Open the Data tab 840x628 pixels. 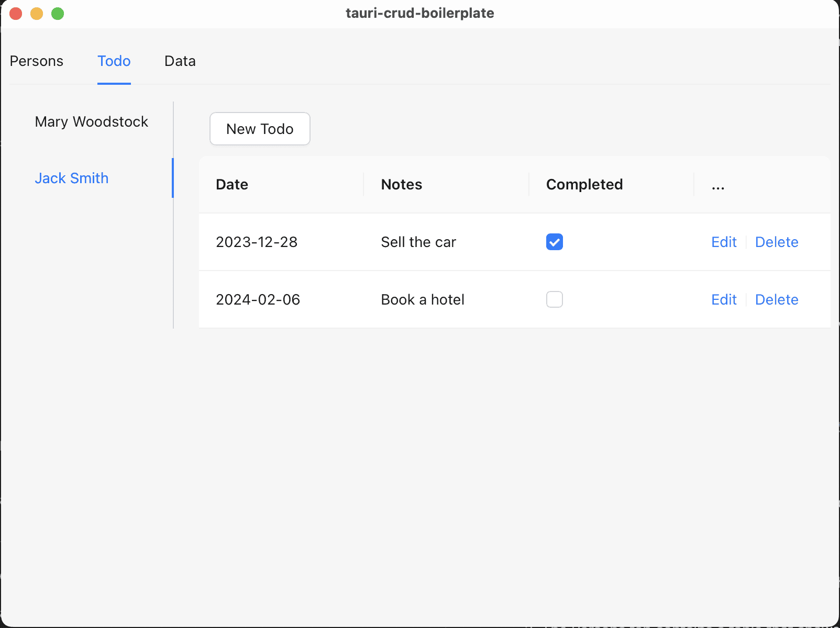coord(180,61)
